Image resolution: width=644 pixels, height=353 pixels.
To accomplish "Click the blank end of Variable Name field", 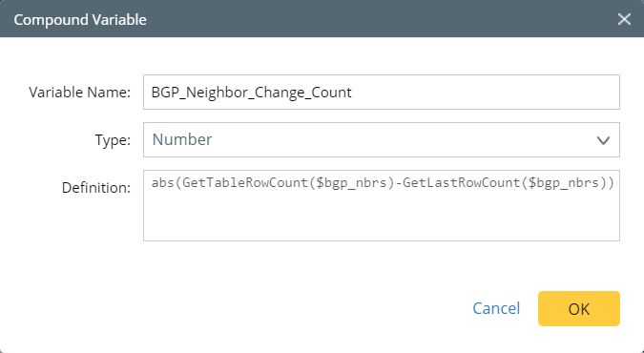I will pyautogui.click(x=485, y=92).
